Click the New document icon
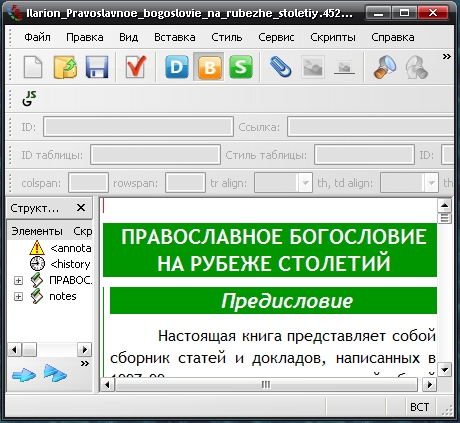The width and height of the screenshot is (460, 423). tap(33, 67)
